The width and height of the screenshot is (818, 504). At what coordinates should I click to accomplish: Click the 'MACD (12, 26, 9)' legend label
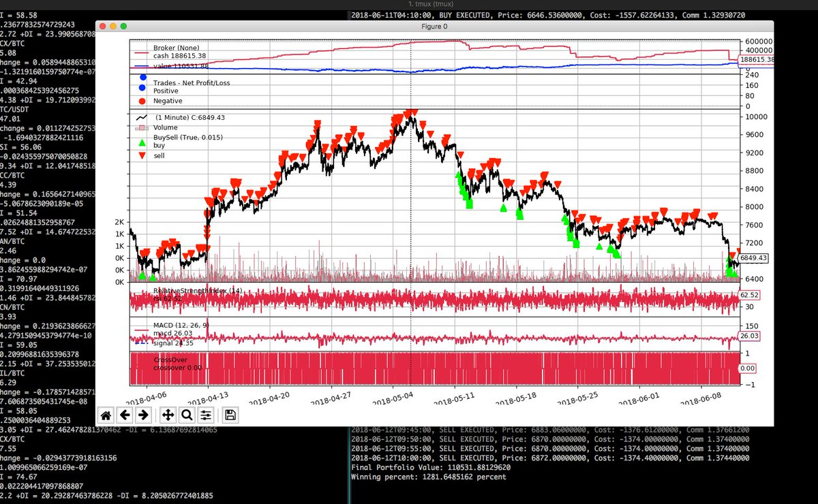pos(183,324)
